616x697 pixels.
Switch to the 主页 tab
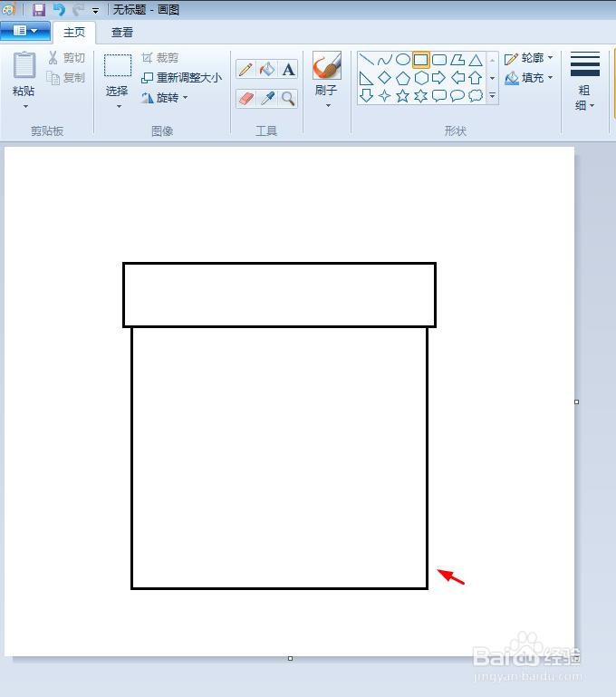(74, 33)
